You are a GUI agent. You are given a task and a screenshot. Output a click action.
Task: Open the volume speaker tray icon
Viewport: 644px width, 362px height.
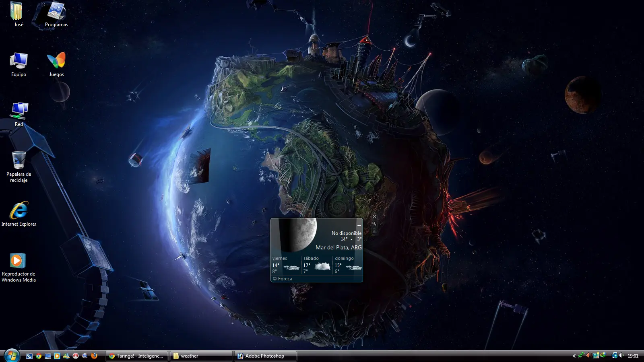[x=621, y=355]
